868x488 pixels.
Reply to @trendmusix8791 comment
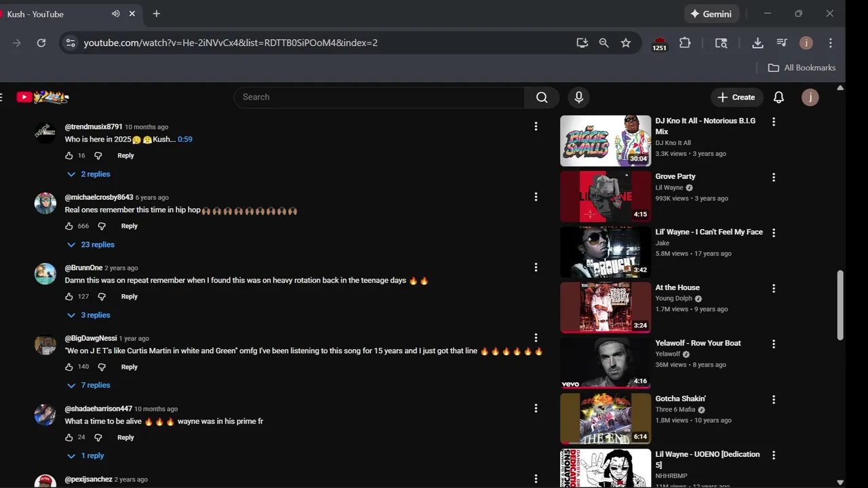point(125,155)
